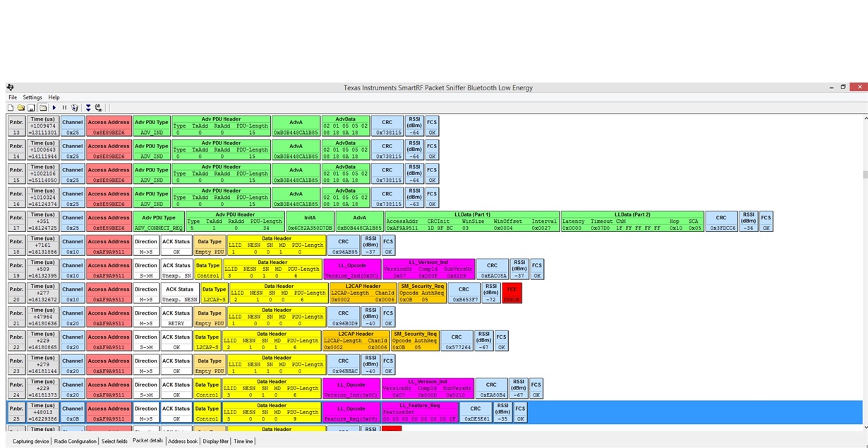Save the capture using the floppy disk icon
This screenshot has width=868, height=448.
tap(32, 108)
